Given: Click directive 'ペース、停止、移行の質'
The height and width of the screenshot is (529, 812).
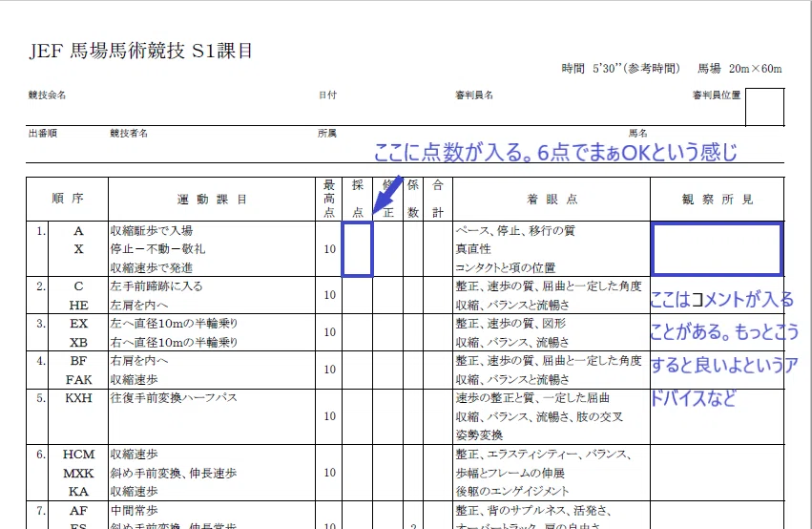Looking at the screenshot, I should (515, 230).
